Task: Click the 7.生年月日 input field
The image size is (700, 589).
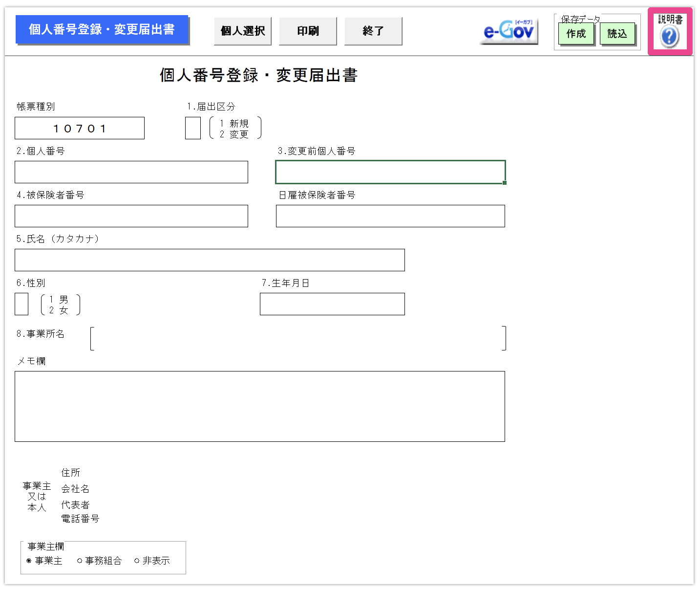Action: click(x=332, y=304)
